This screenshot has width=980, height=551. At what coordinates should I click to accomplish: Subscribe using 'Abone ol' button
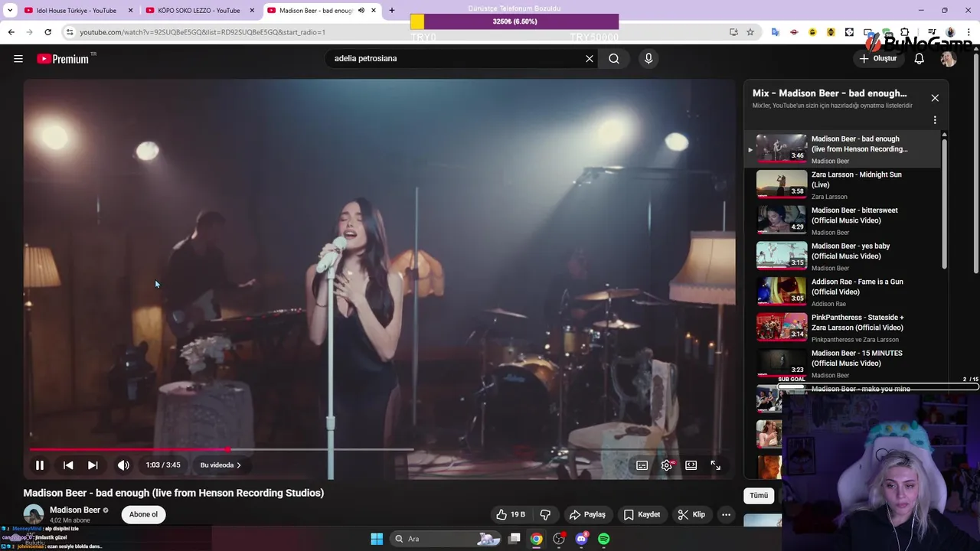144,514
